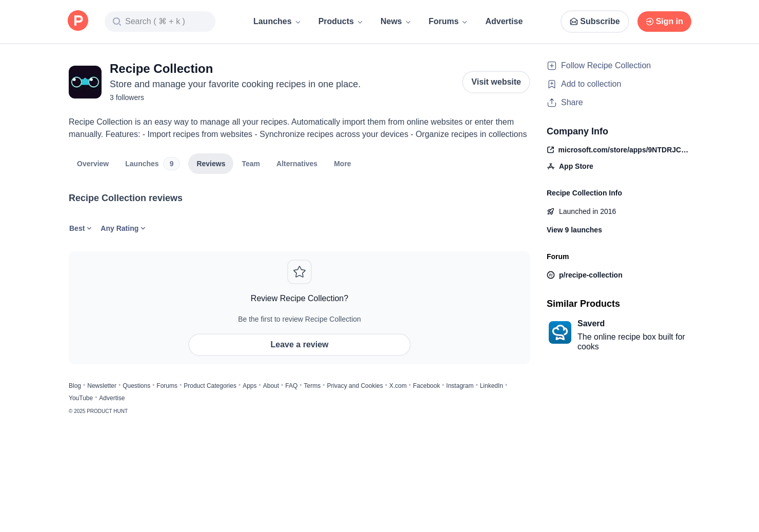Switch to the Team tab

pos(251,164)
